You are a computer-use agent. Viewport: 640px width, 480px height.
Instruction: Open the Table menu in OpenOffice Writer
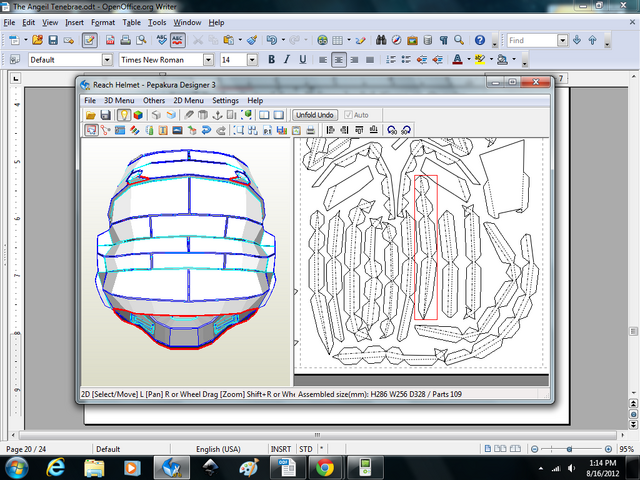tap(131, 22)
